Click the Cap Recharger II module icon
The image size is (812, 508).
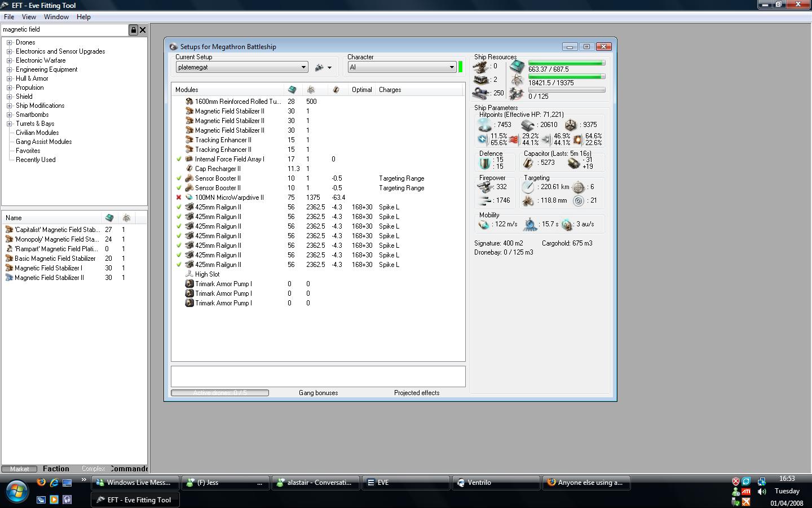pyautogui.click(x=189, y=169)
